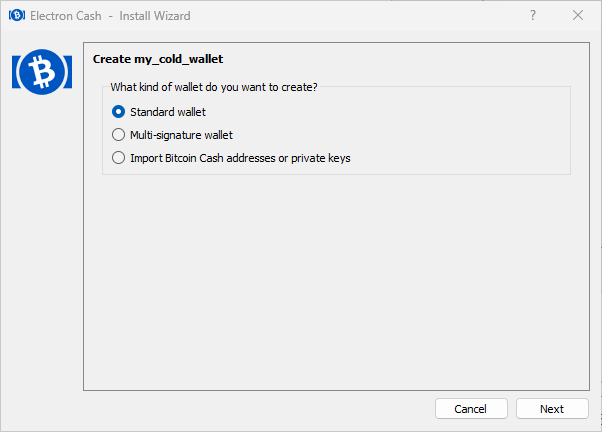The height and width of the screenshot is (432, 602).
Task: Click the "Electron Cash" title bar text
Action: [x=66, y=16]
